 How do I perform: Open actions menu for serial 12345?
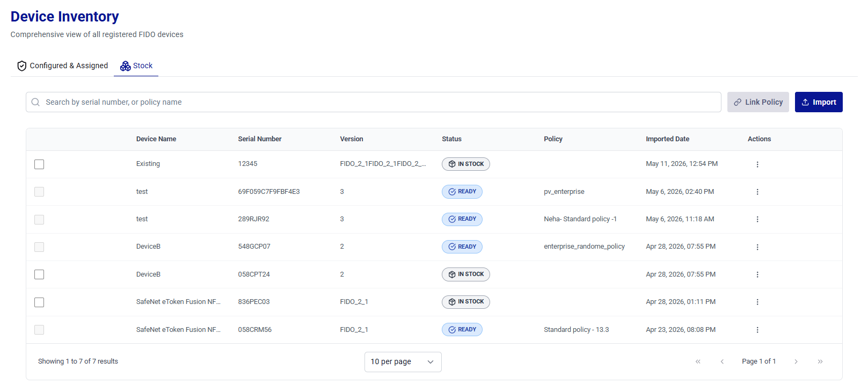[757, 164]
